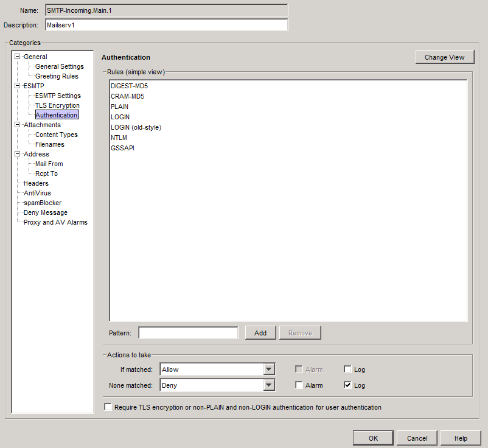
Task: Confirm changes with the OK button
Action: coord(372,438)
